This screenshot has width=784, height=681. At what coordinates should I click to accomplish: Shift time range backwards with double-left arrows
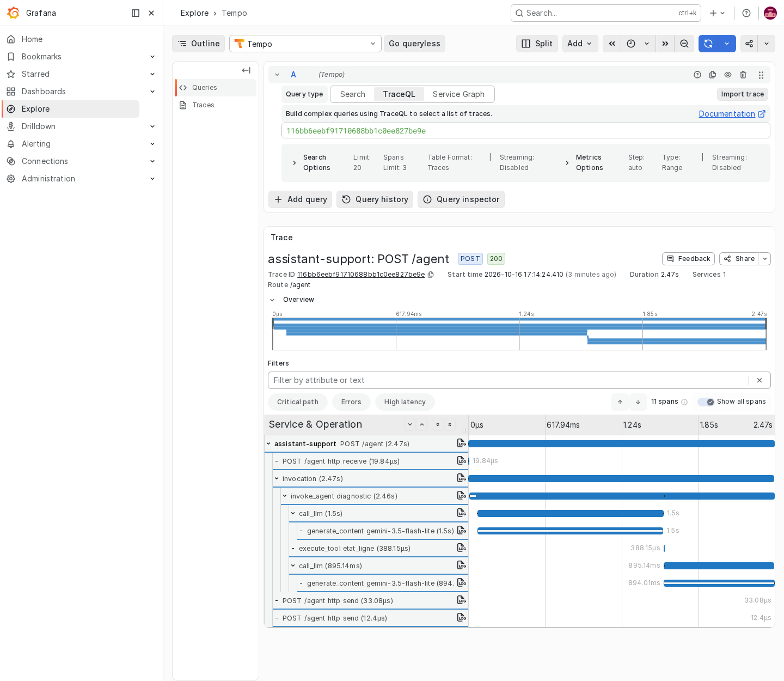click(x=612, y=44)
